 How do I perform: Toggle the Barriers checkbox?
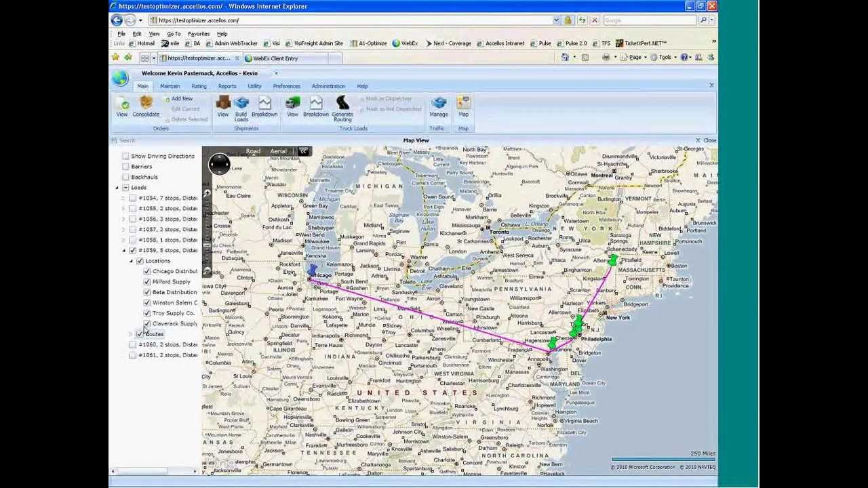[x=125, y=166]
